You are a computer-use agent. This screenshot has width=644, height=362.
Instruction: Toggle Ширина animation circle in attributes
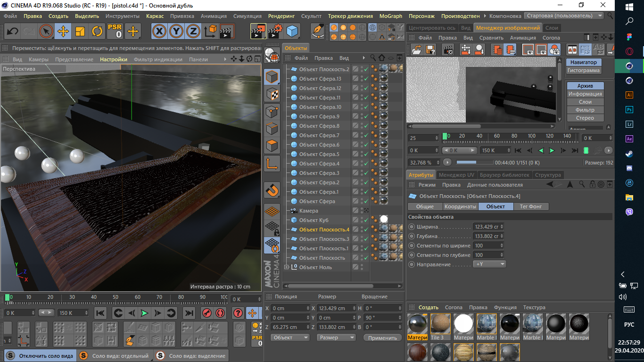[x=412, y=227]
